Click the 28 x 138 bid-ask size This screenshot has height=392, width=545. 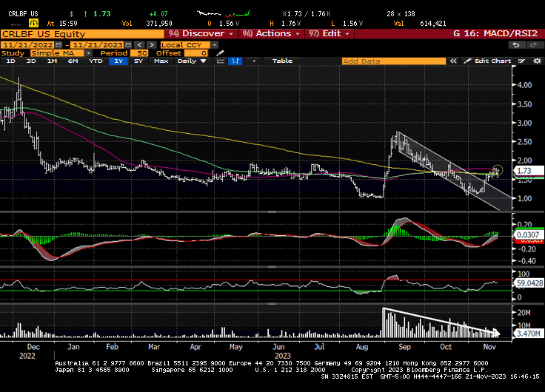click(x=401, y=14)
